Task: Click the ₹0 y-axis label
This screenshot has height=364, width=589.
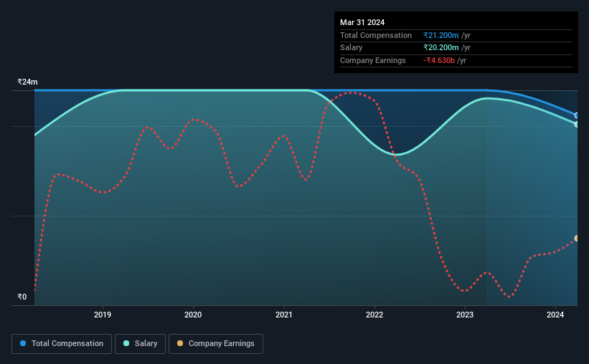Action: coord(22,297)
